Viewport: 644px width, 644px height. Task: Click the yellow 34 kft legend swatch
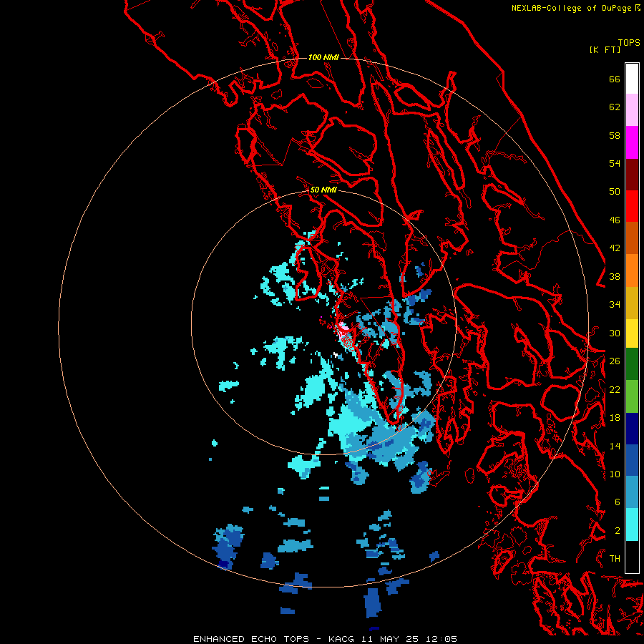point(632,333)
